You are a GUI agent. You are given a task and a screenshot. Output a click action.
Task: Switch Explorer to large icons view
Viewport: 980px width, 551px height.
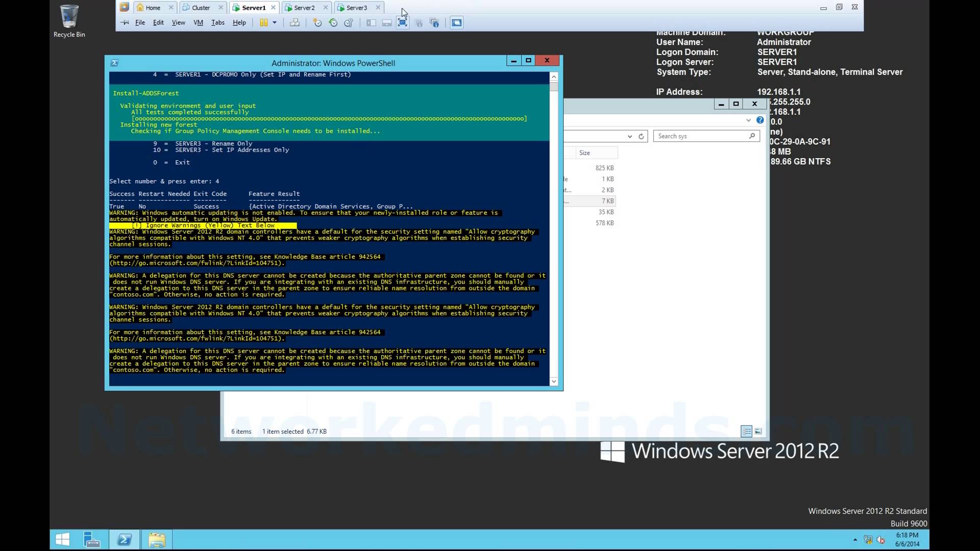(x=758, y=432)
